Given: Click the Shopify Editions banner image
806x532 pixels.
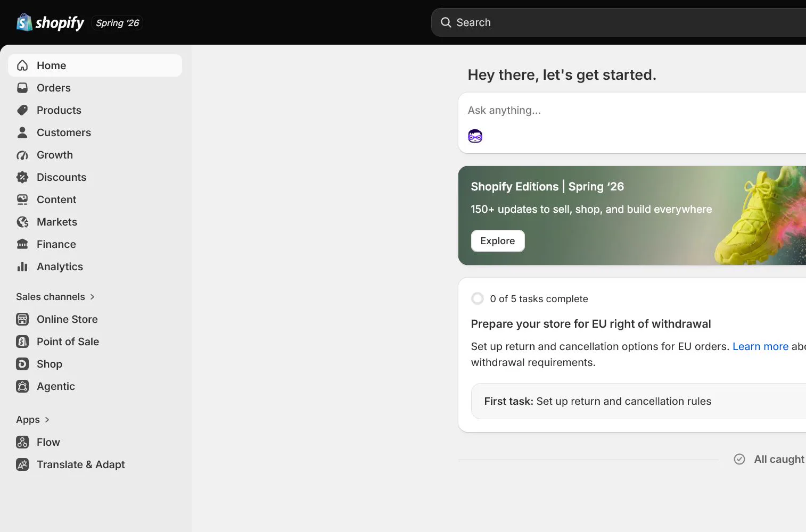Looking at the screenshot, I should click(632, 215).
